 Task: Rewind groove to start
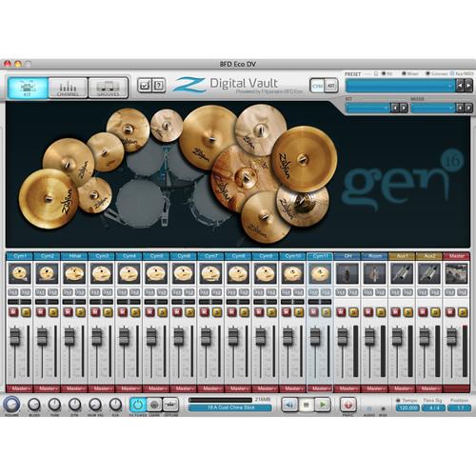tap(289, 405)
